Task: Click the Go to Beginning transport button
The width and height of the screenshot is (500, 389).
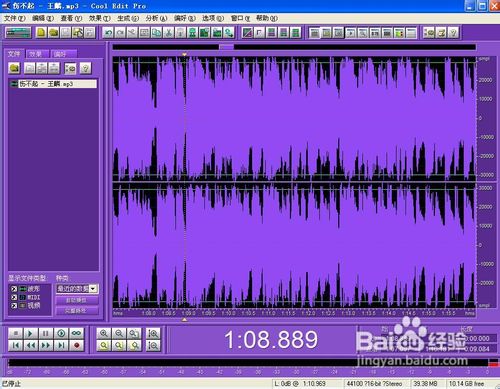Action: pos(15,346)
